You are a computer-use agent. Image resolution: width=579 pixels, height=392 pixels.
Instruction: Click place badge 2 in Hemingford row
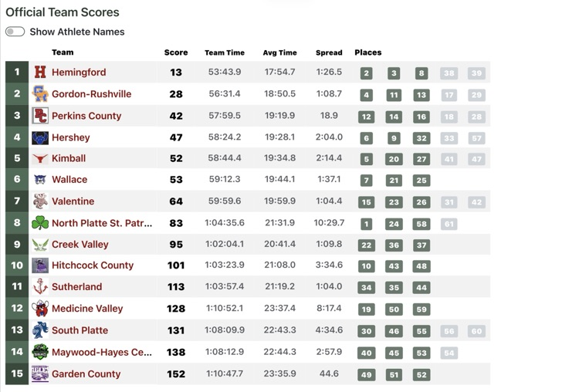[366, 73]
